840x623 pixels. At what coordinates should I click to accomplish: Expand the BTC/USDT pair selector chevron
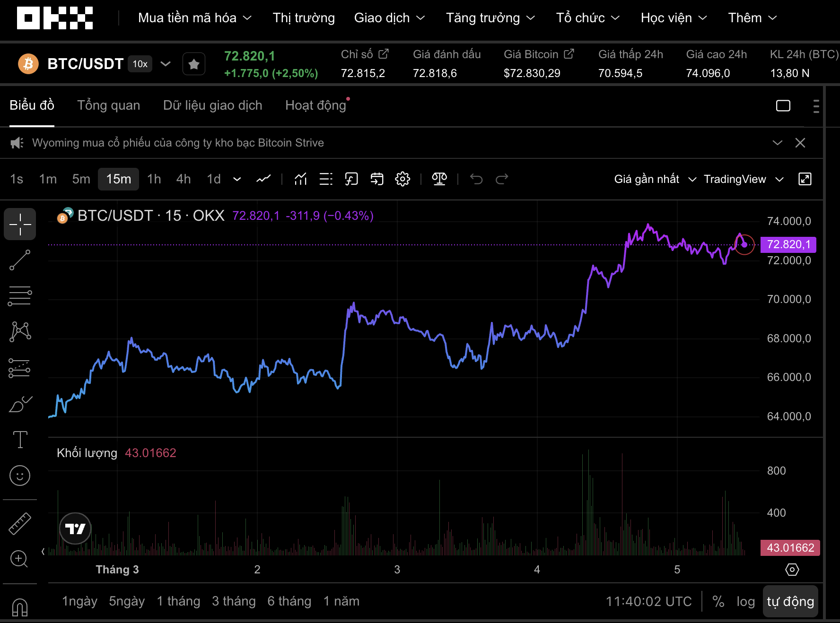point(166,64)
